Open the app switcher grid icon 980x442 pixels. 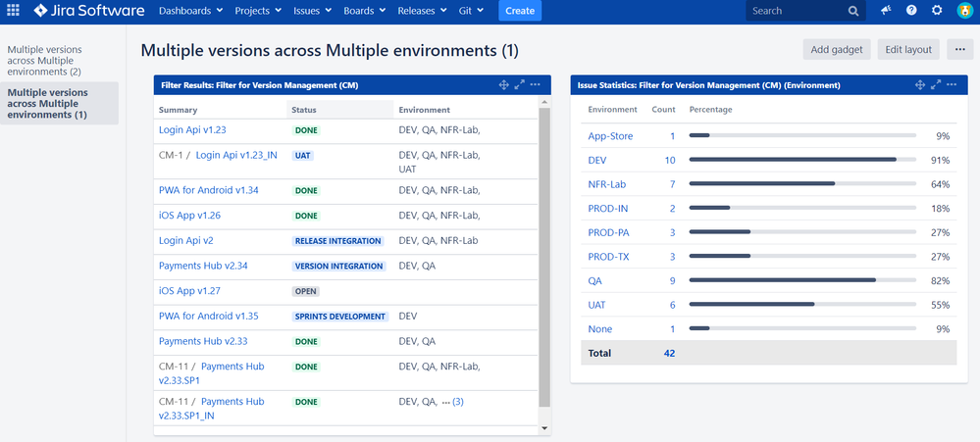[x=14, y=11]
